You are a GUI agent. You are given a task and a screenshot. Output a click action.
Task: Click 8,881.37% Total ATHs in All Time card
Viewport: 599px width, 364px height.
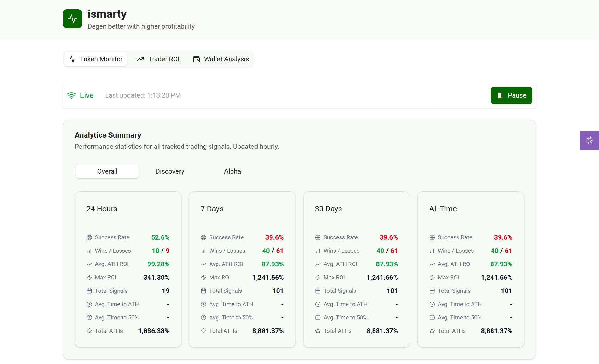(x=497, y=331)
